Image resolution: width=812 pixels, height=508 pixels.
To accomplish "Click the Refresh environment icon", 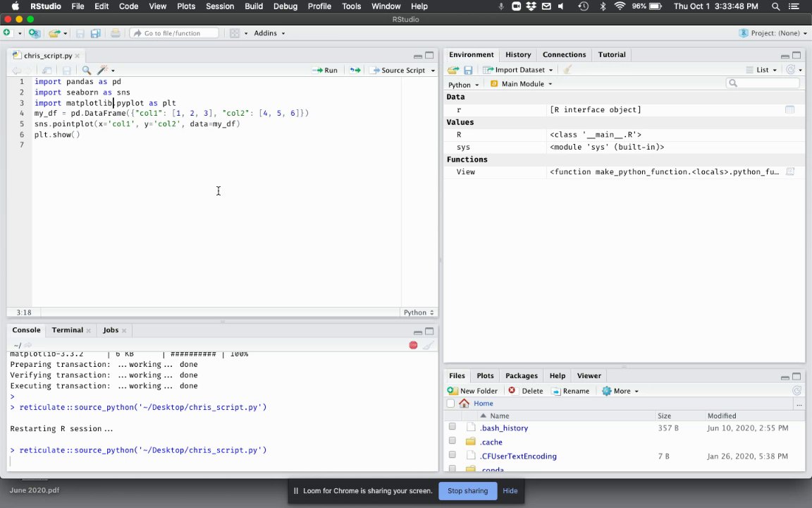I will pos(790,69).
